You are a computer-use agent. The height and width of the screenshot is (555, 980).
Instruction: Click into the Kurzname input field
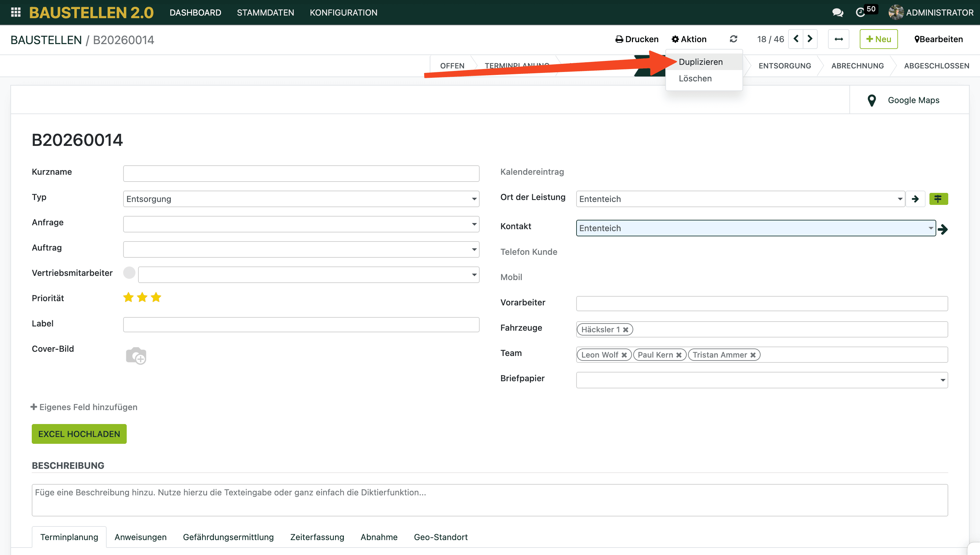click(x=301, y=173)
